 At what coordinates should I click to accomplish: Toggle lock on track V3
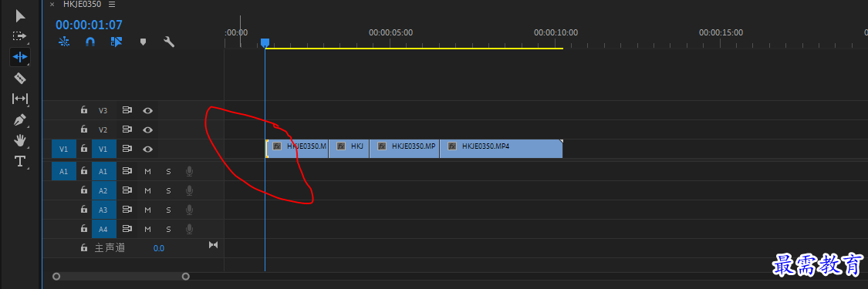[x=83, y=110]
